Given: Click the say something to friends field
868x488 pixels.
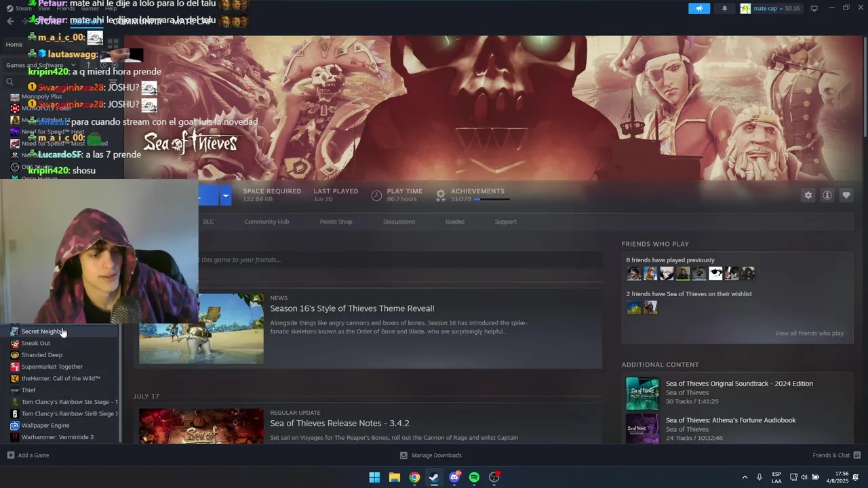Looking at the screenshot, I should [400, 260].
